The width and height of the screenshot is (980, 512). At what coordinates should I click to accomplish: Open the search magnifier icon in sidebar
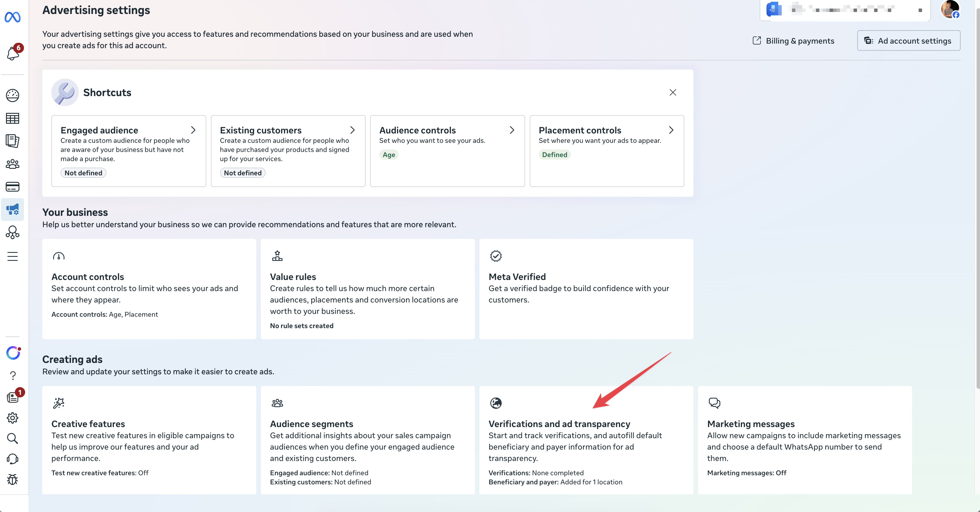[13, 438]
